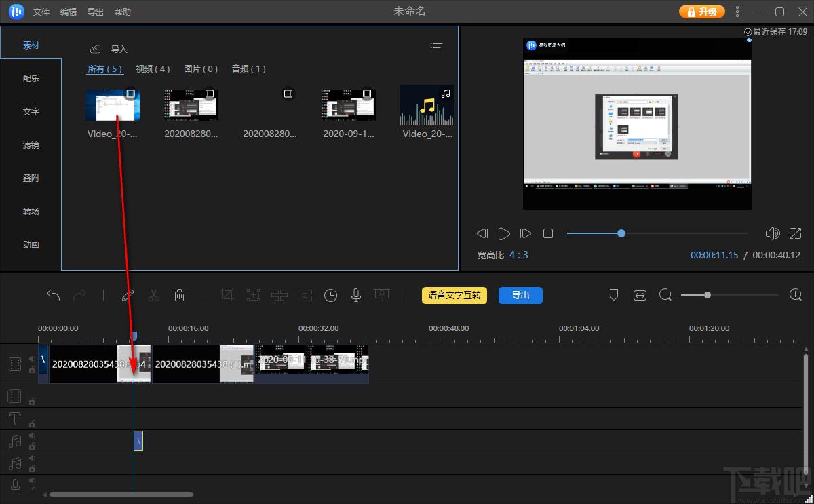The image size is (814, 504).
Task: Open the 文件 menu
Action: click(41, 12)
